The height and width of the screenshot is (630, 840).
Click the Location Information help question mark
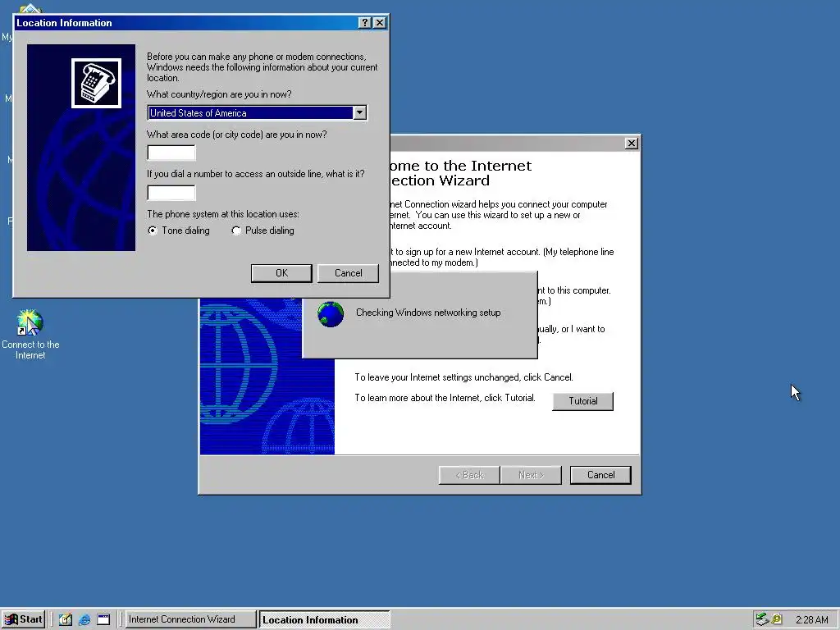365,22
